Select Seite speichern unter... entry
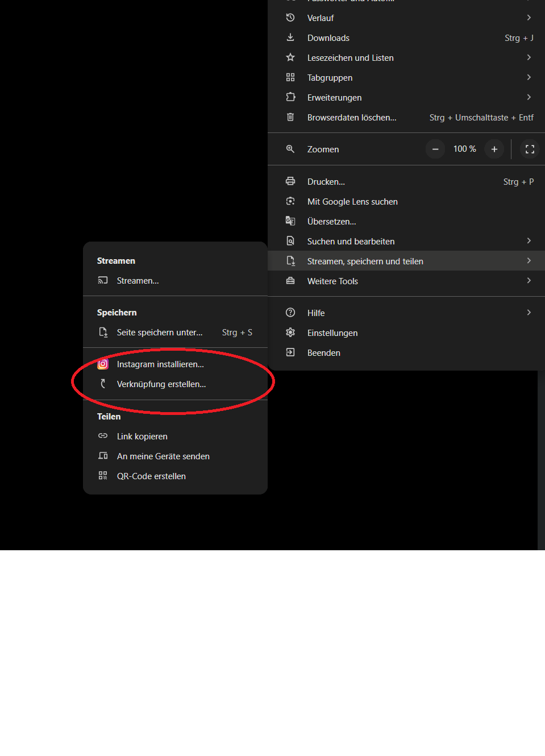This screenshot has width=545, height=756. [x=175, y=332]
